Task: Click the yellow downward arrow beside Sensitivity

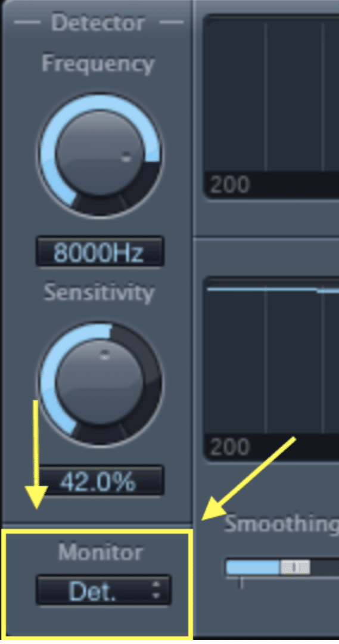Action: [36, 454]
